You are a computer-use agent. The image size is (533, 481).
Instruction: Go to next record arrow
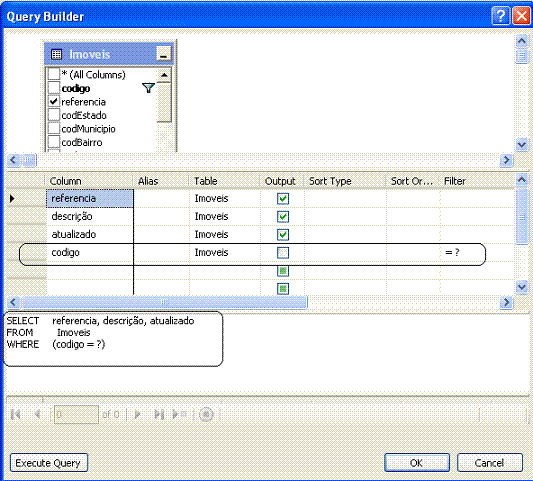(x=138, y=414)
